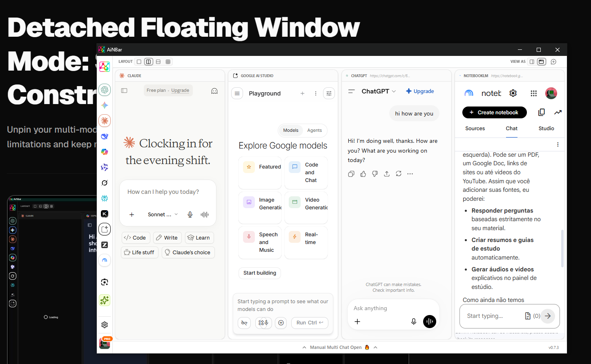
Task: Switch layout to side-by-side columns
Action: (149, 62)
